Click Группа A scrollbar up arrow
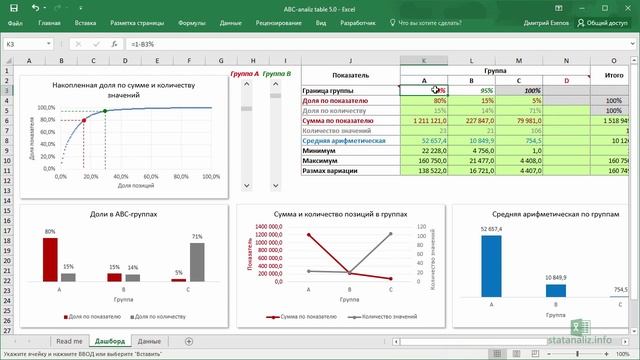This screenshot has width=640, height=360. coord(247,84)
